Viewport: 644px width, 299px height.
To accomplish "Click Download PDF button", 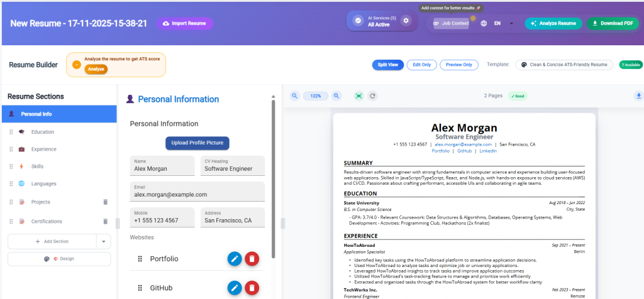I will coord(613,23).
